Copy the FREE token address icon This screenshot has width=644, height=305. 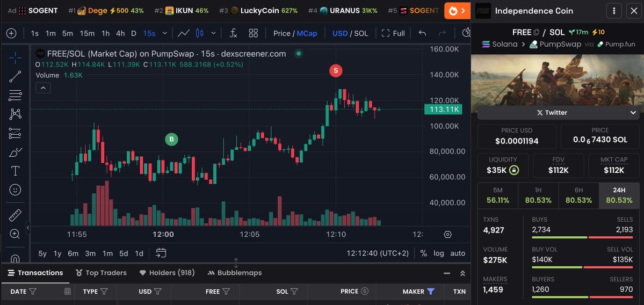[536, 32]
